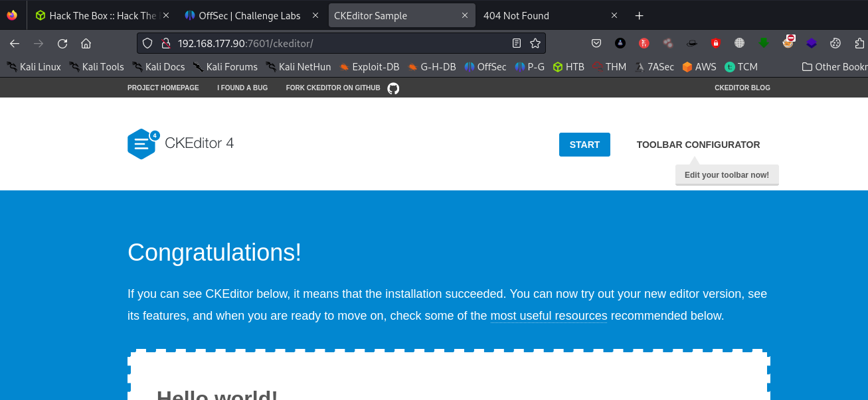Open the Pocket save icon
The height and width of the screenshot is (400, 868).
tap(596, 44)
